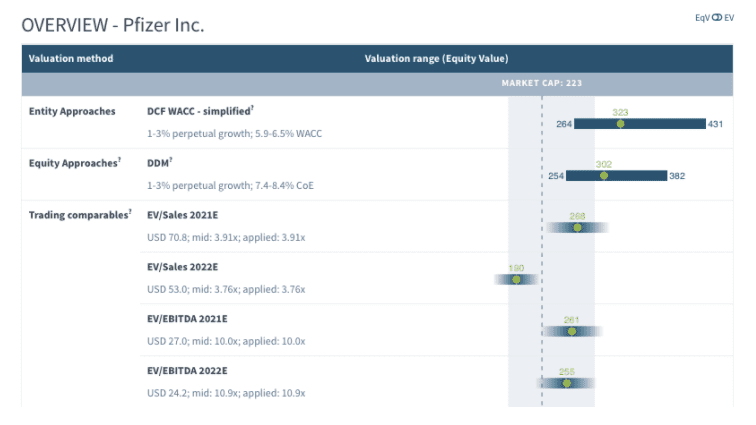Click the help superscript icon next to DDM
Screen dimensions: 756x425
(x=171, y=159)
